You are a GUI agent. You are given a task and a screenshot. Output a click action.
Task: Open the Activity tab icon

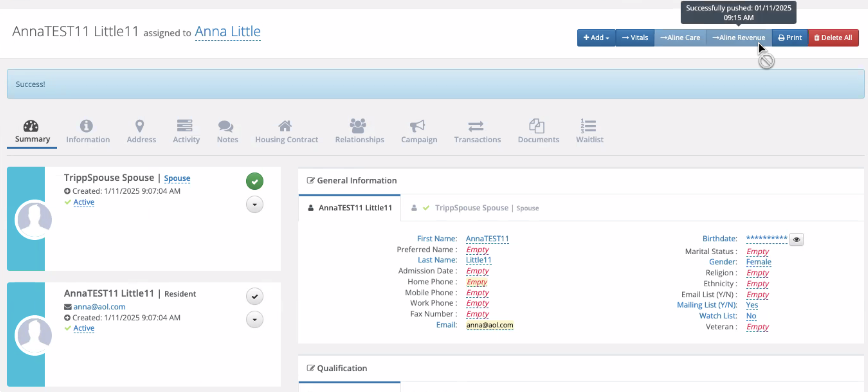185,126
